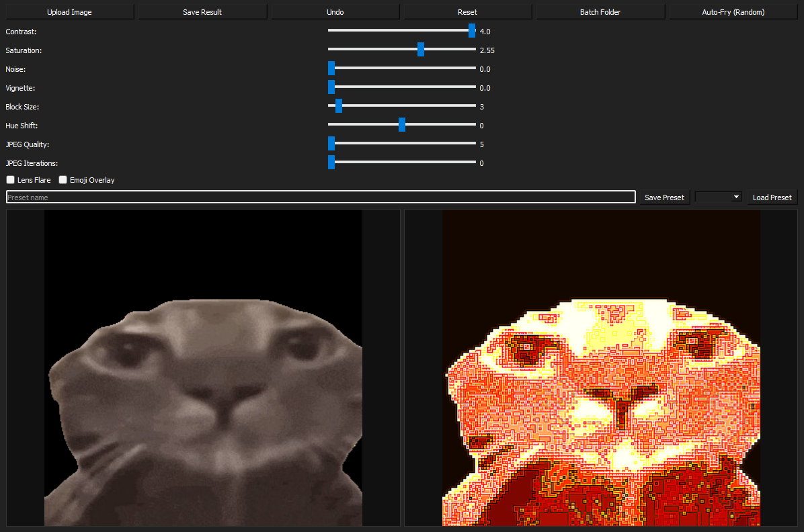Click the Vignette slider handle
This screenshot has width=804, height=532.
[331, 87]
